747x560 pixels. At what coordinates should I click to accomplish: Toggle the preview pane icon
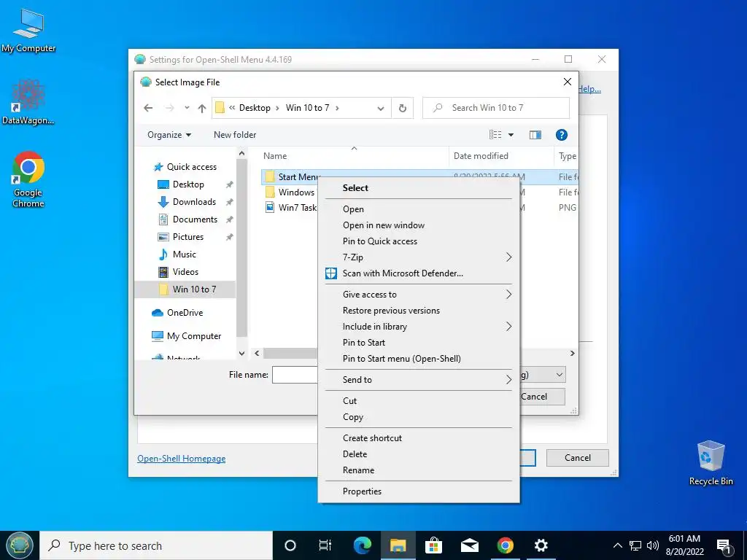point(535,135)
